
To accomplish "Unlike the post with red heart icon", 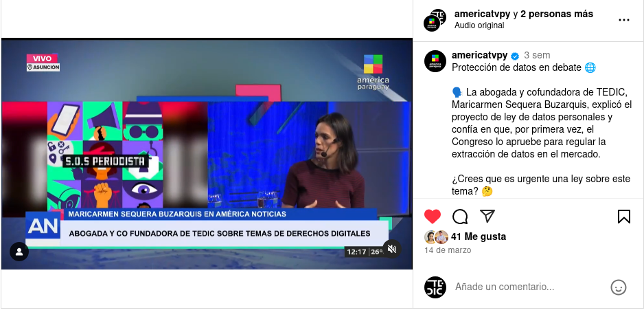I will (432, 217).
